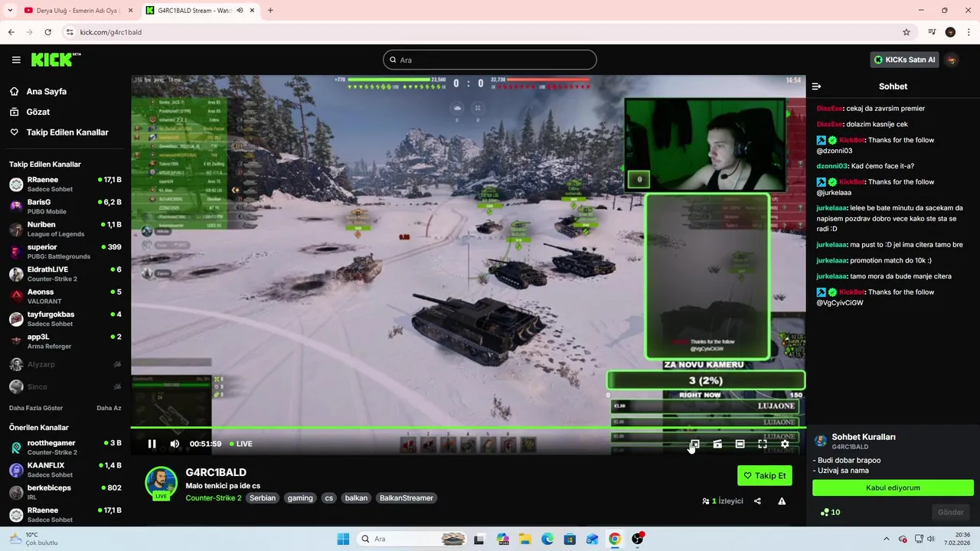Focus the Ara search box
Image resolution: width=980 pixels, height=551 pixels.
[x=490, y=60]
